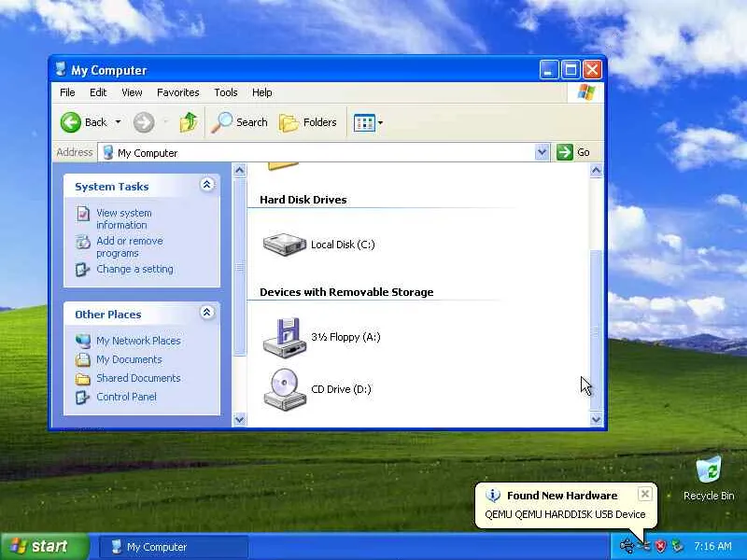Click task pane scrollbar down arrow

240,419
